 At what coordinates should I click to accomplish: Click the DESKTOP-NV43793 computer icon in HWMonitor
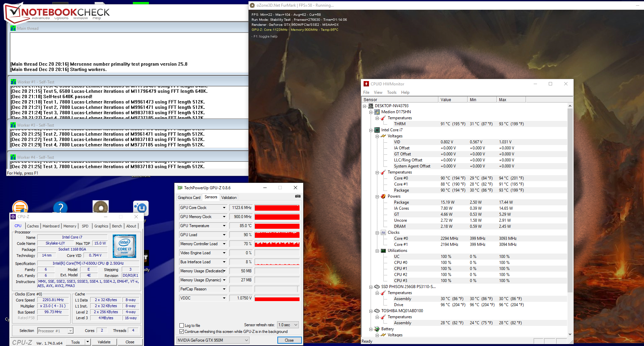tap(371, 106)
